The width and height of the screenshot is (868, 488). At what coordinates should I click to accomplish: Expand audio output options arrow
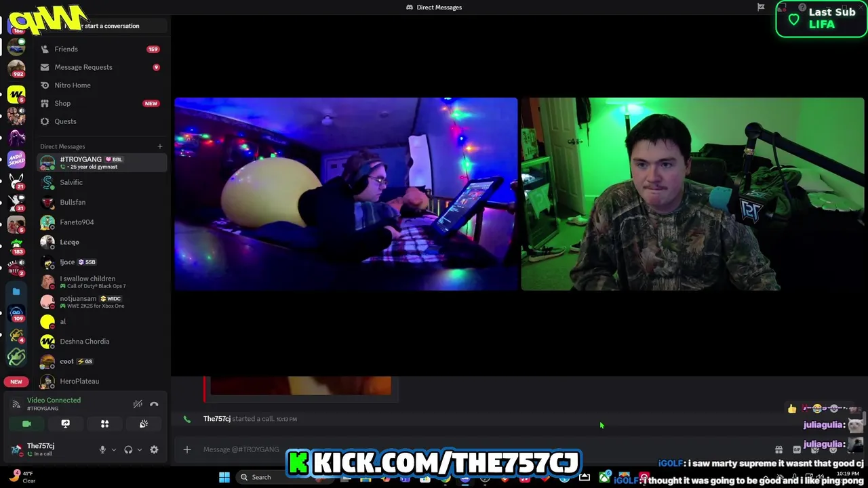[140, 449]
